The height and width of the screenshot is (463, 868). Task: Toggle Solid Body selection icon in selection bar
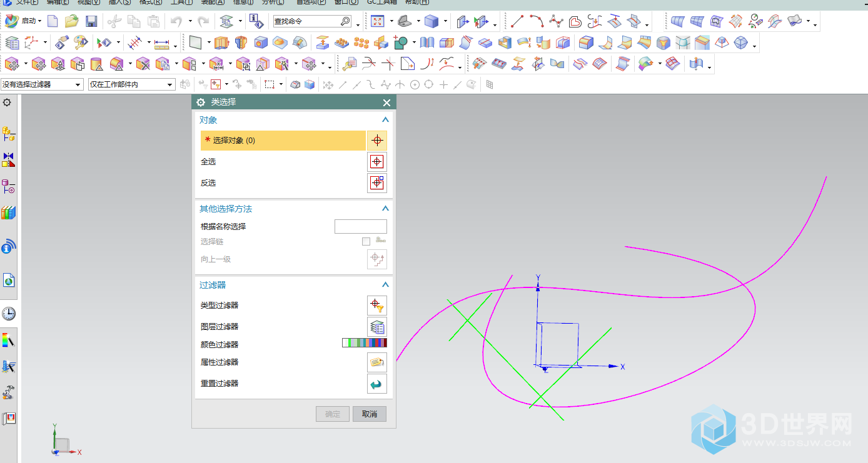309,84
